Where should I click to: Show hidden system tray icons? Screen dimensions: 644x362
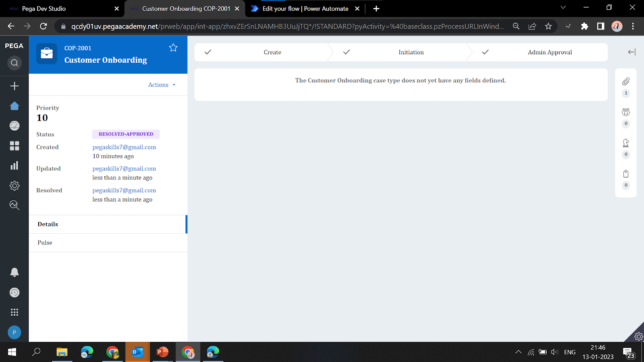tap(518, 352)
